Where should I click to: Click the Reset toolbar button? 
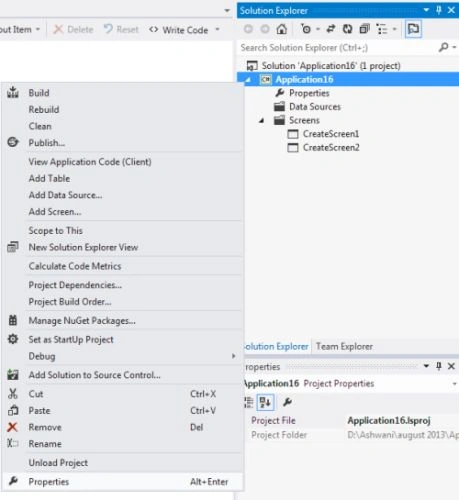pos(121,30)
